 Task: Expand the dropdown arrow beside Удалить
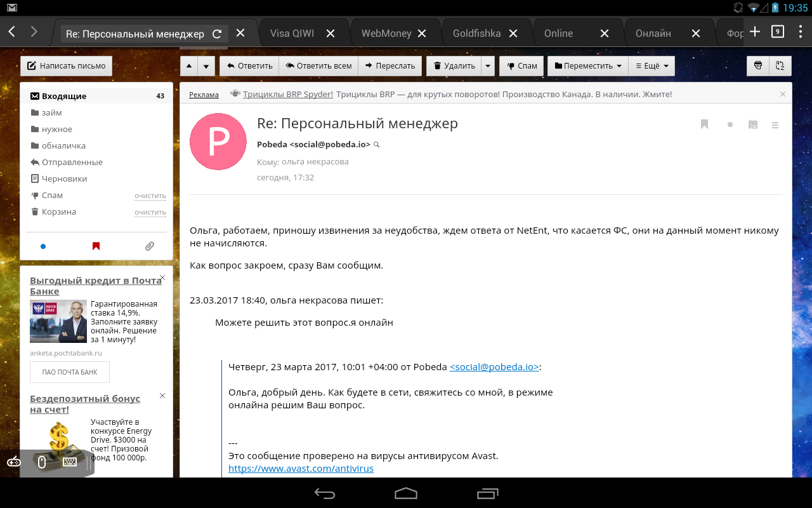click(488, 66)
